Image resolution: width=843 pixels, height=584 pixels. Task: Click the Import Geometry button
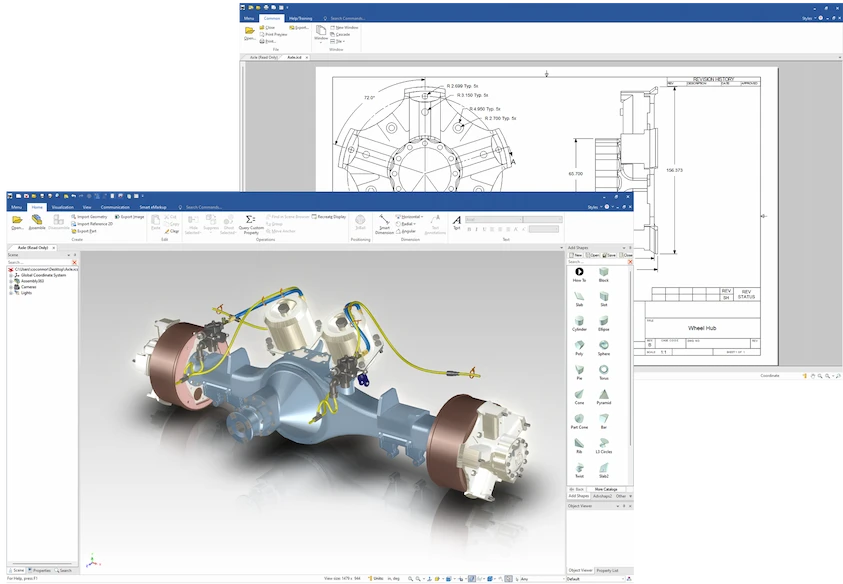[91, 216]
